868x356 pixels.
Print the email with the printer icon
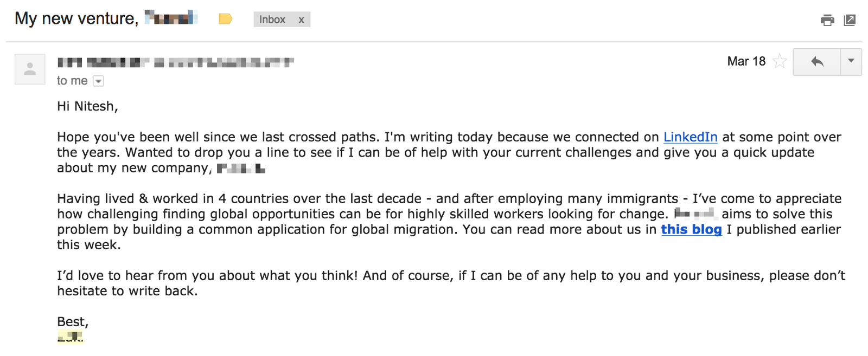(827, 21)
